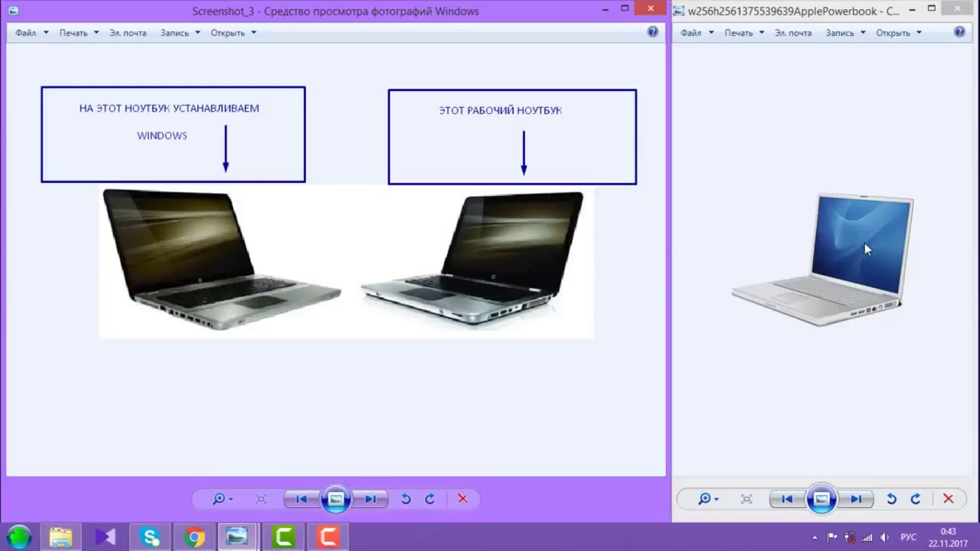Viewport: 980px width, 551px height.
Task: Switch input language РУС
Action: point(908,537)
